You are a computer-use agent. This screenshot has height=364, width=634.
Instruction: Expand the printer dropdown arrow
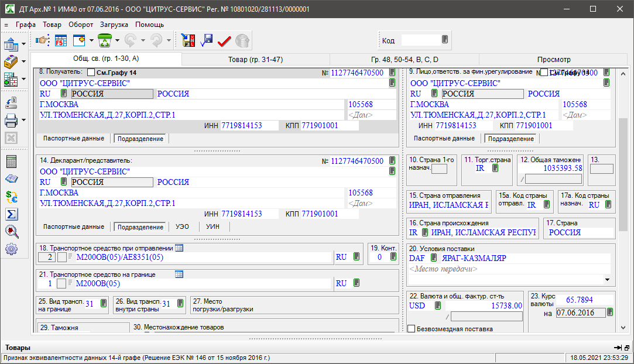23,120
